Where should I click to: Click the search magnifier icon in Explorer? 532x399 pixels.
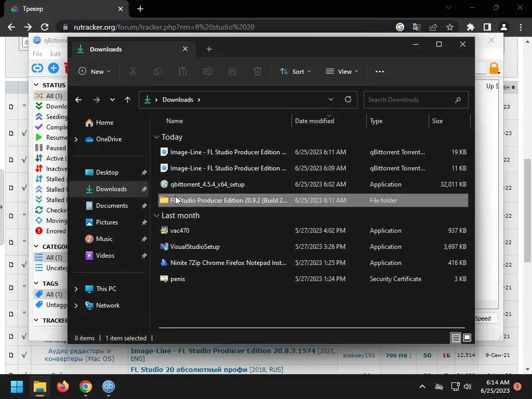(458, 100)
